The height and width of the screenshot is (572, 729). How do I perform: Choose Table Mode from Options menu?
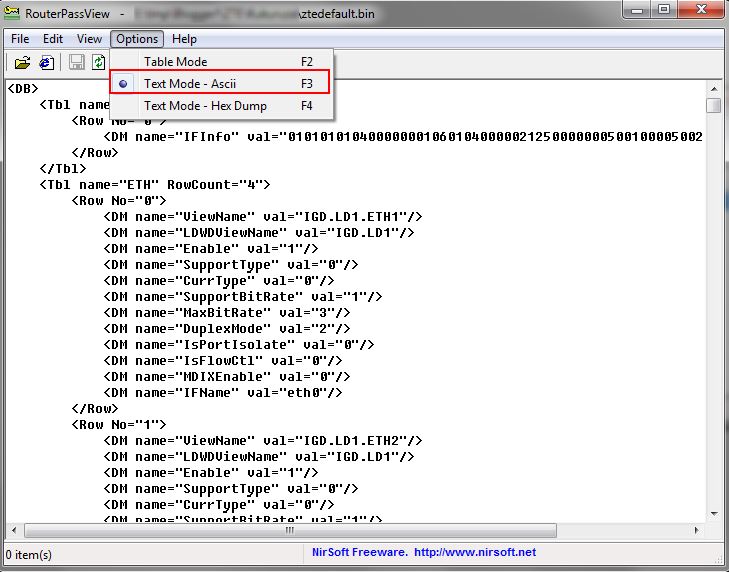(x=221, y=61)
